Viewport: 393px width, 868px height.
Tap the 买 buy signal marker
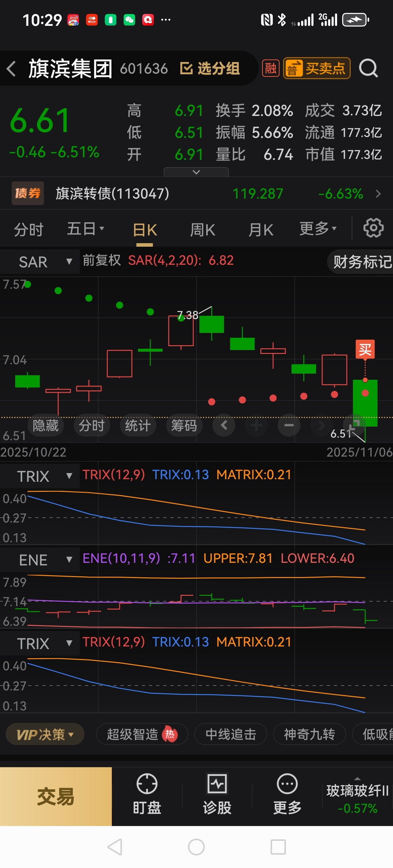pyautogui.click(x=365, y=350)
